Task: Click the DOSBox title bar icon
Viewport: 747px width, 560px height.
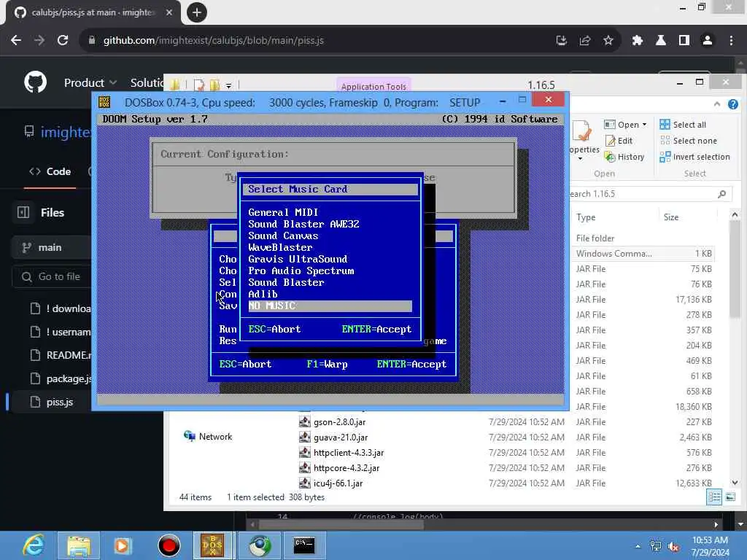Action: 104,101
